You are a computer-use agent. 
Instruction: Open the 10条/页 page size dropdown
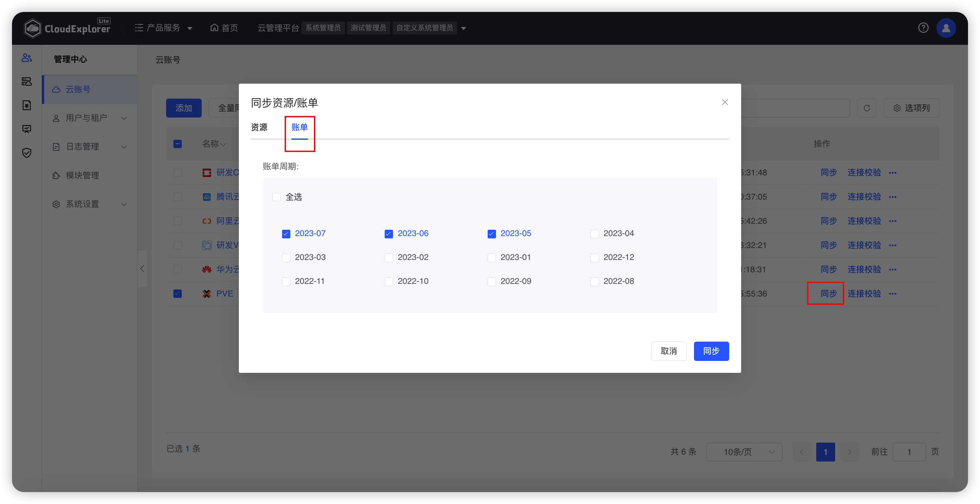(744, 452)
